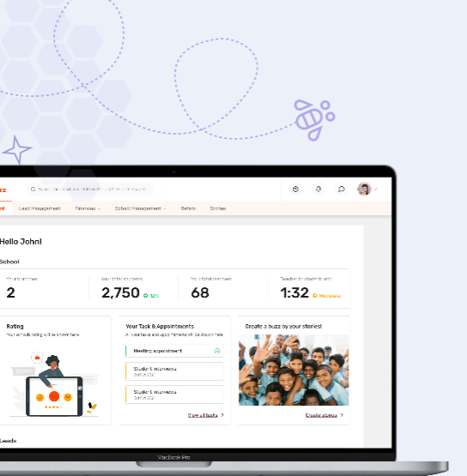Open the chat messages icon

pos(341,190)
